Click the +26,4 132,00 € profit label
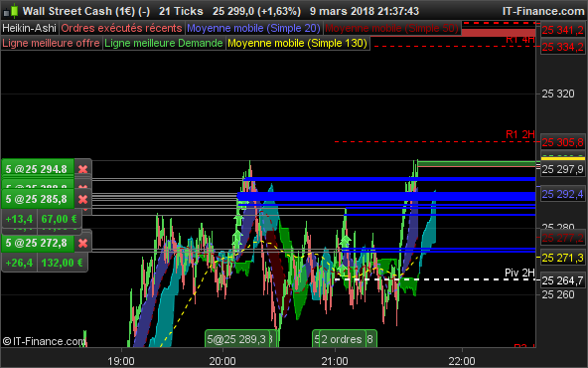The height and width of the screenshot is (368, 588). 45,263
